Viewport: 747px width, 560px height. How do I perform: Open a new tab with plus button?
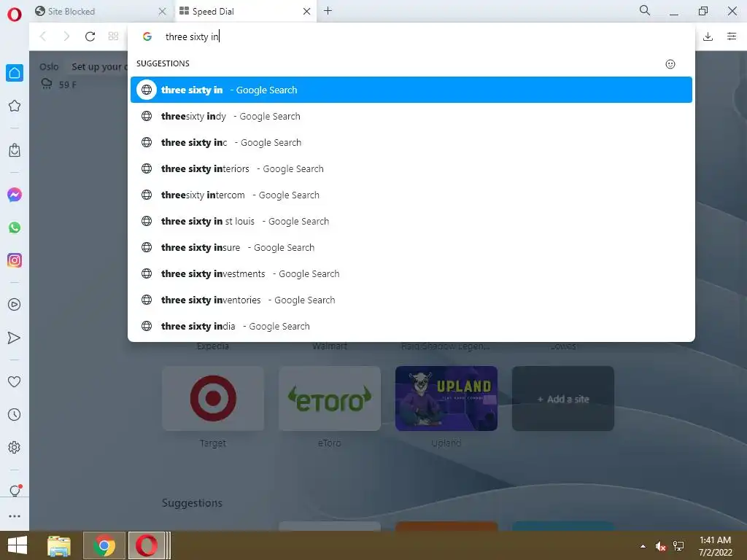[328, 10]
